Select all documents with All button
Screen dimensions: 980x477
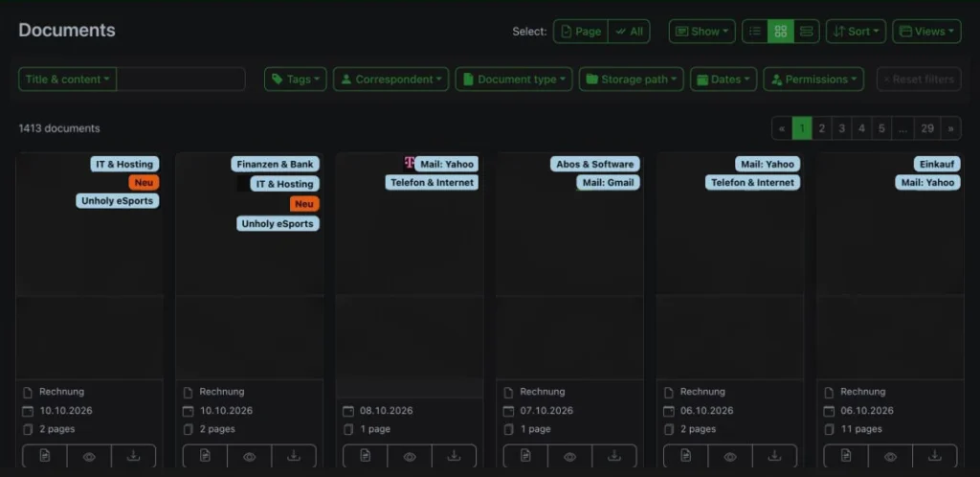coord(629,32)
